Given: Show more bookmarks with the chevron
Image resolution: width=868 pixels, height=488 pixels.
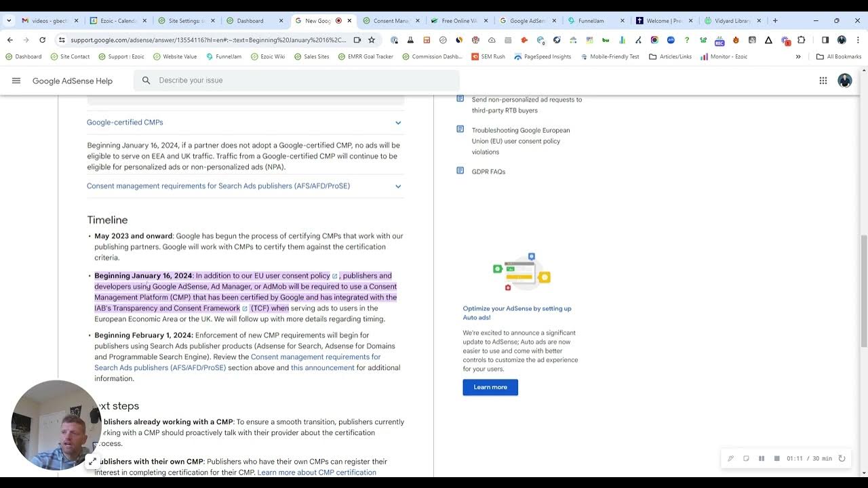Looking at the screenshot, I should click(x=798, y=57).
